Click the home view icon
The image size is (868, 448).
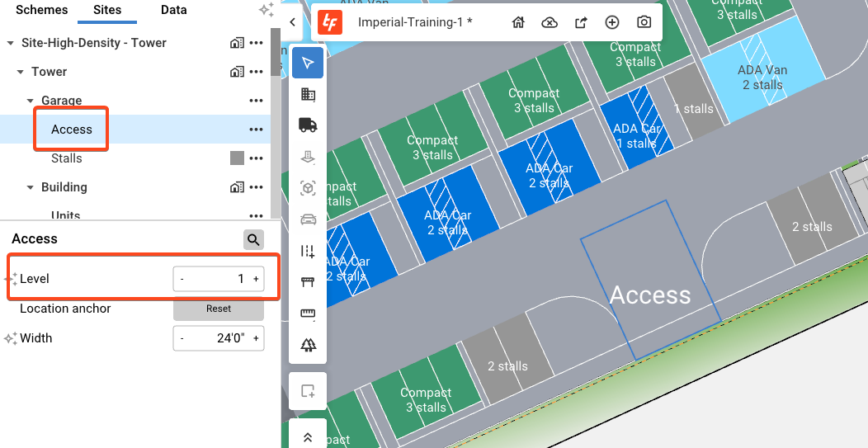[518, 22]
